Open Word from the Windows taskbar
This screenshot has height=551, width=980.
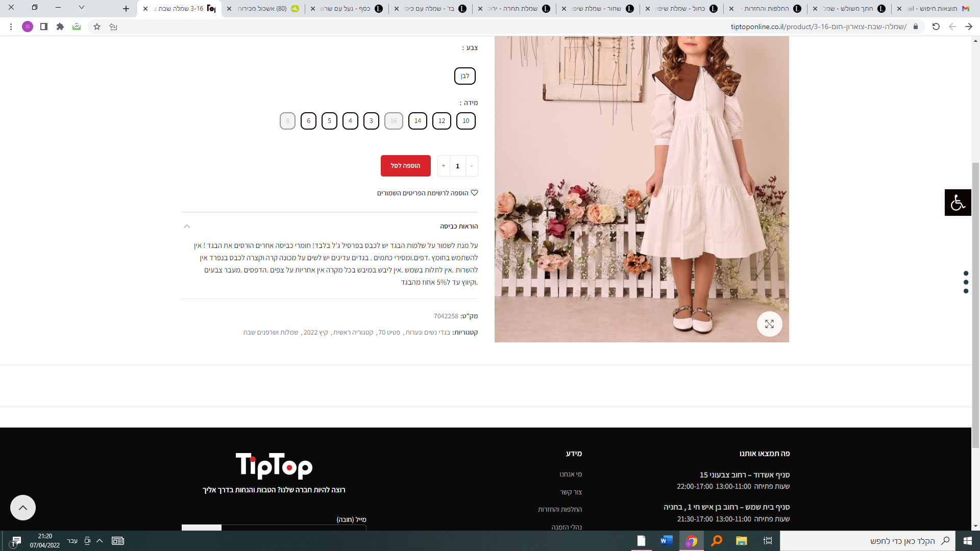(x=666, y=541)
